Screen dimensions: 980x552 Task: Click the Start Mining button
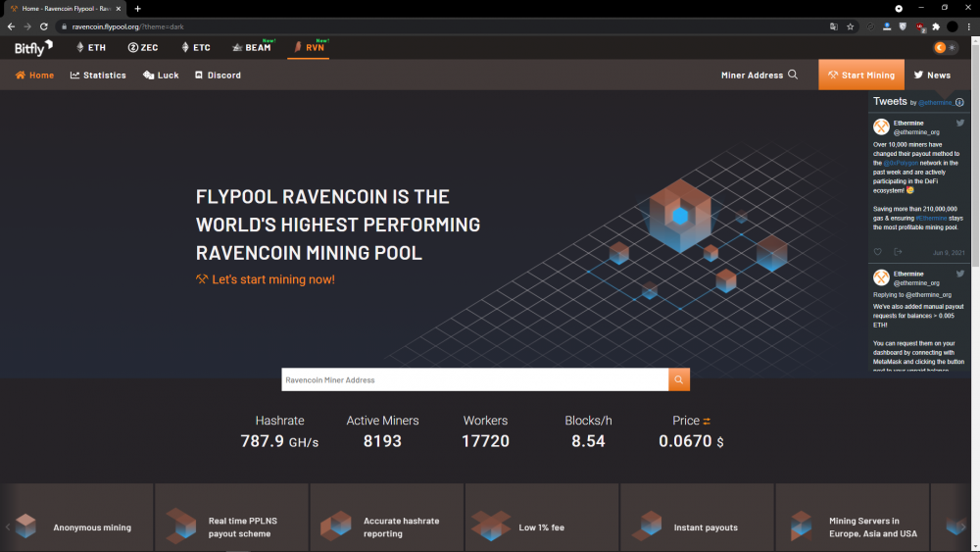tap(861, 75)
